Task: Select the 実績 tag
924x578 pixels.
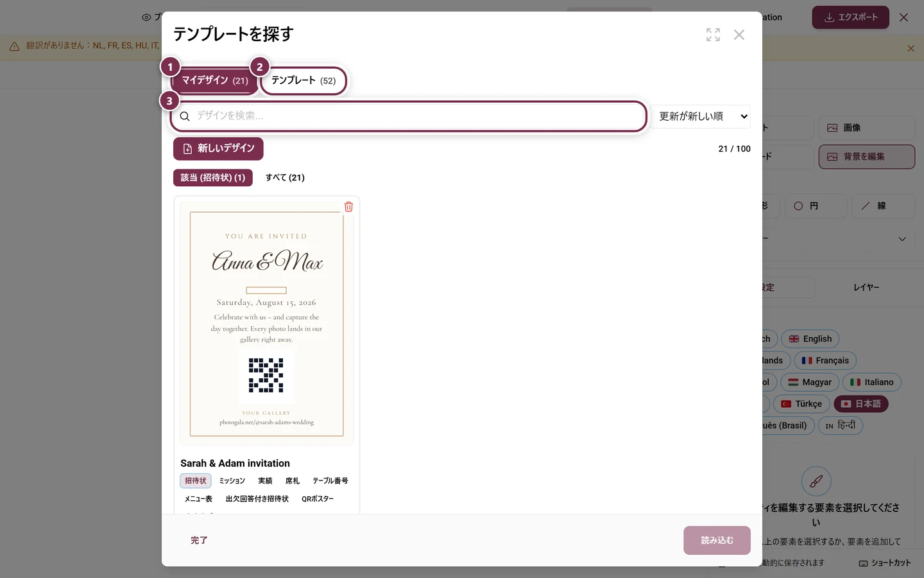Action: click(265, 481)
